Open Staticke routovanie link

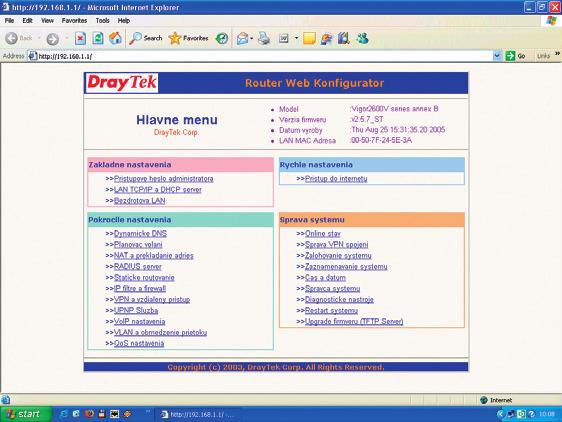point(144,278)
